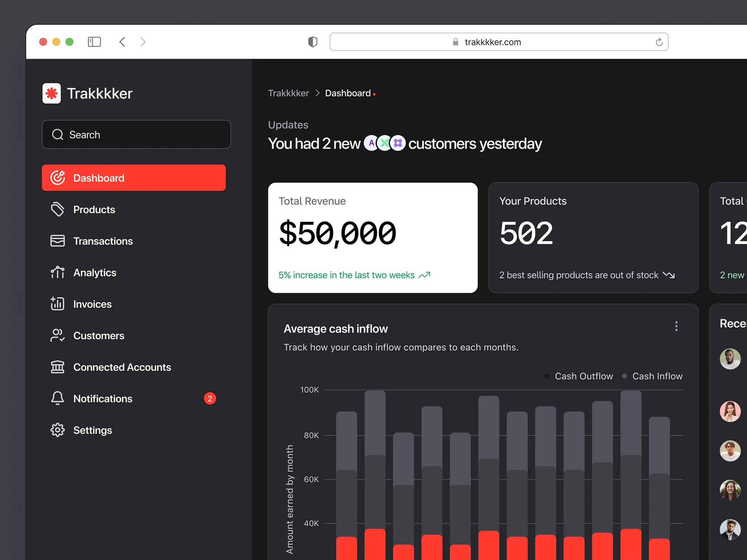This screenshot has width=747, height=560.
Task: Click the trending-up arrow in Total Revenue card
Action: click(425, 275)
